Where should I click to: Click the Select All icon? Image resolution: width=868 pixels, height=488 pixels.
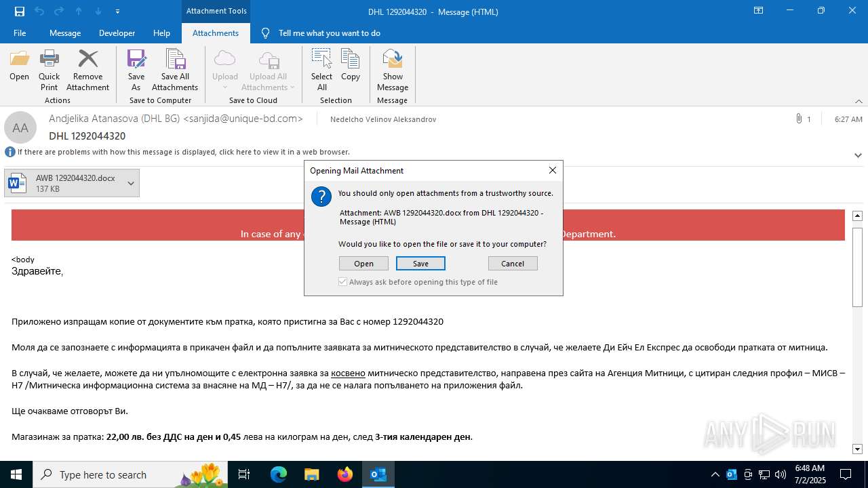(321, 70)
